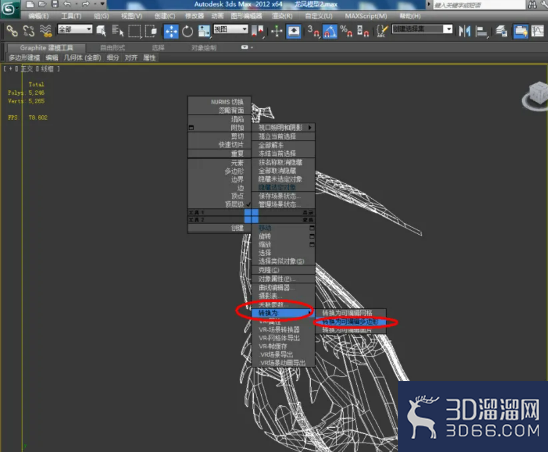This screenshot has height=452, width=548.
Task: Click 对象属性(P) in the quad menu
Action: [283, 279]
